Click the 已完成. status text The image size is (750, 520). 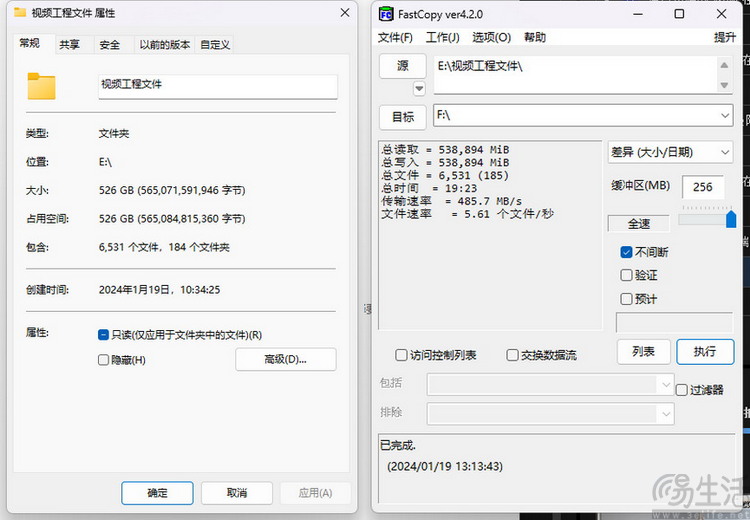(398, 445)
